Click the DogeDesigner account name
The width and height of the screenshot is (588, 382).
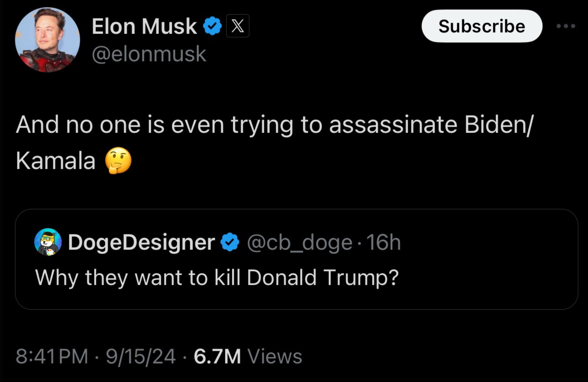[142, 242]
